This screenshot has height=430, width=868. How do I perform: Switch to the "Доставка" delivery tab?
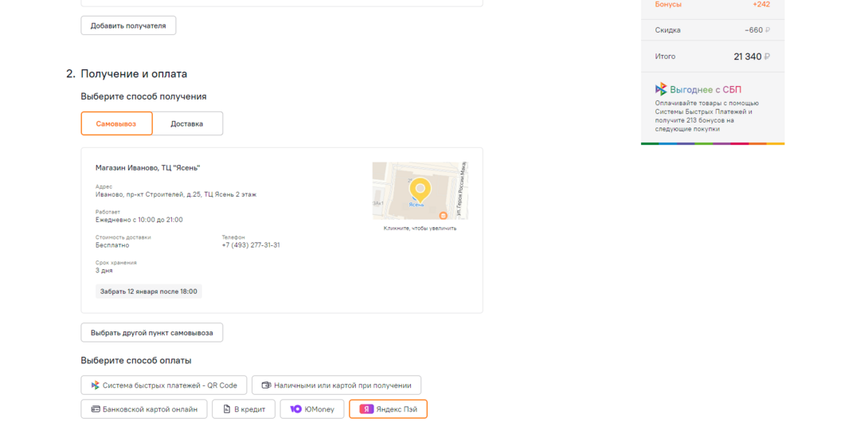click(187, 123)
